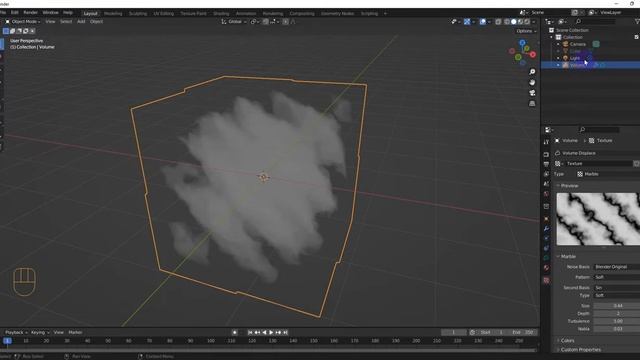Viewport: 640px width, 360px height.
Task: Select the first box select mode icon
Action: coord(6,31)
